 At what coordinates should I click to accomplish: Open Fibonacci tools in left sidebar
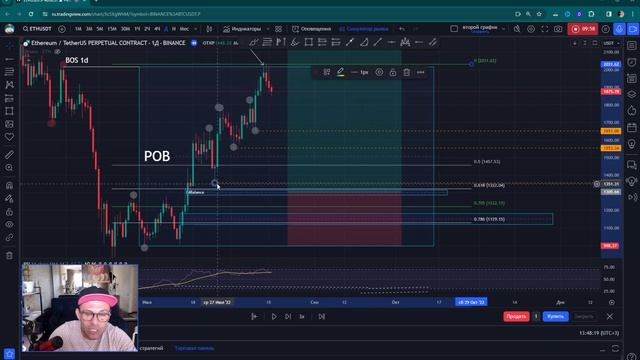pos(9,72)
